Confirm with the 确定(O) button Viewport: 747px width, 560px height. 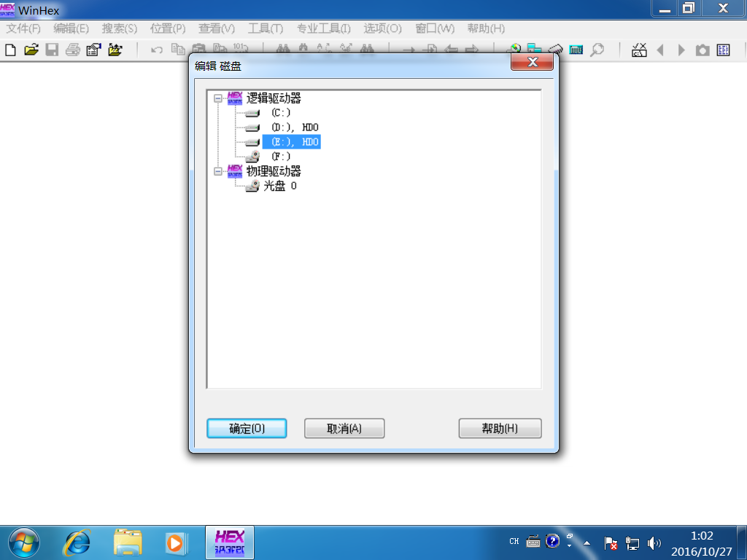247,428
